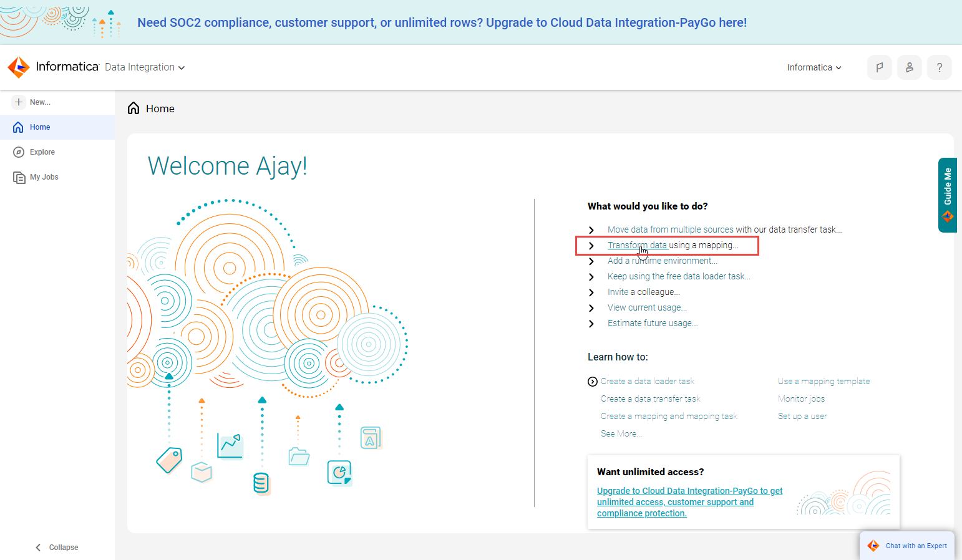Click the Guide Me side tab
The height and width of the screenshot is (560, 962).
pos(947,195)
